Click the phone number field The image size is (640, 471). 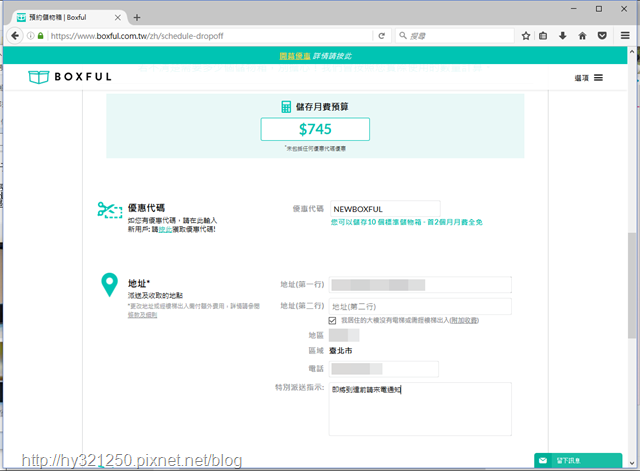384,369
